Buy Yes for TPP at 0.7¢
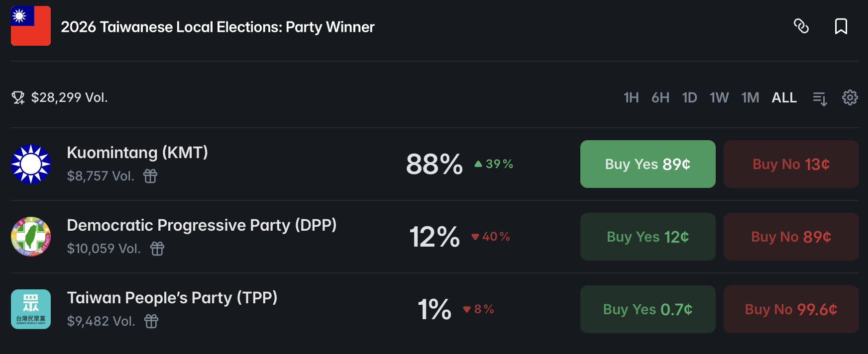This screenshot has width=868, height=354. [x=648, y=309]
